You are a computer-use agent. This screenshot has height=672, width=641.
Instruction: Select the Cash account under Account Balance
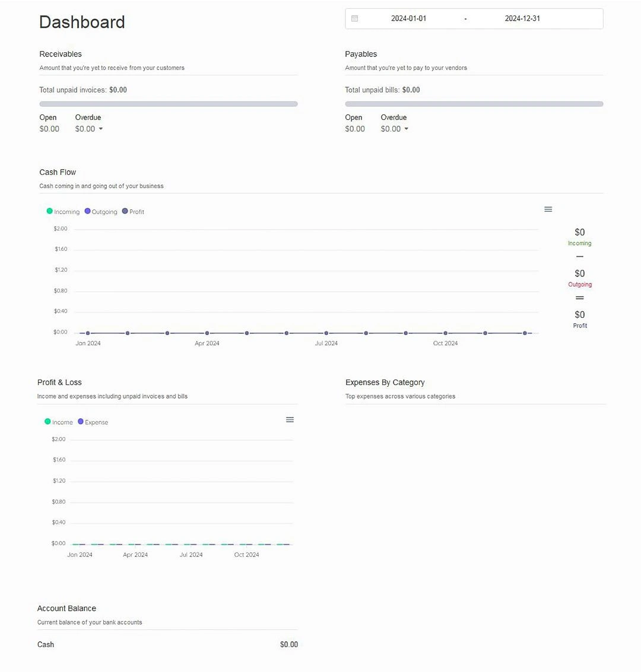(46, 645)
